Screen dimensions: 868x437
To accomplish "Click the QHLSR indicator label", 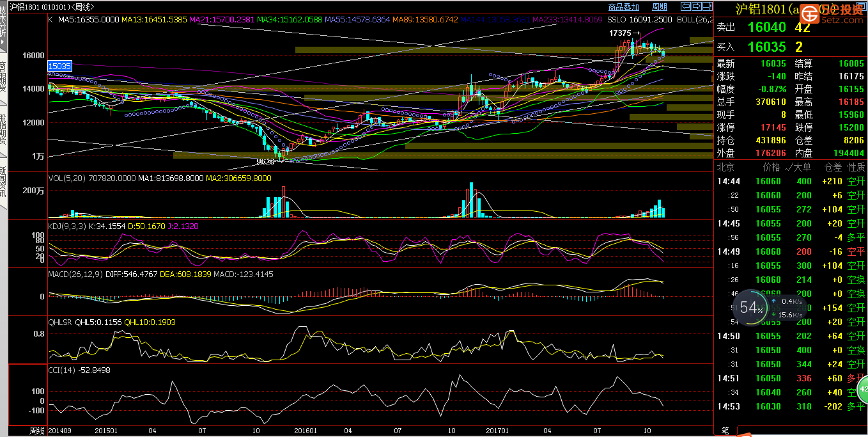I will [61, 322].
